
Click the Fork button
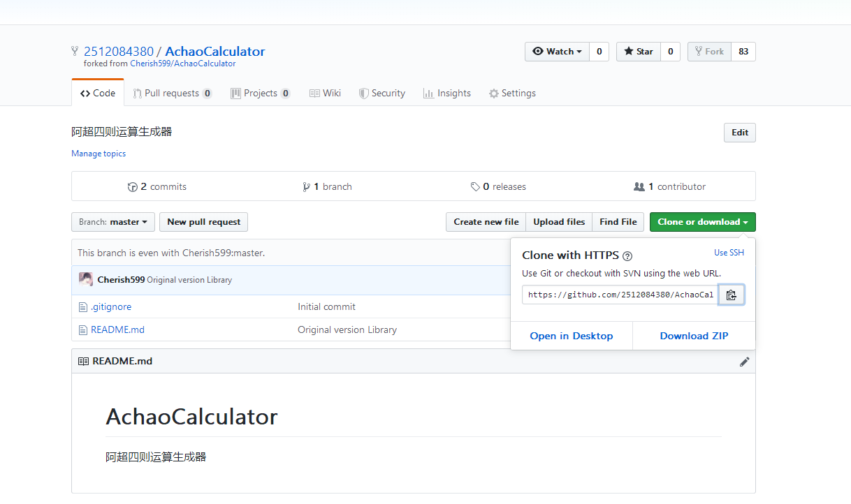click(709, 52)
